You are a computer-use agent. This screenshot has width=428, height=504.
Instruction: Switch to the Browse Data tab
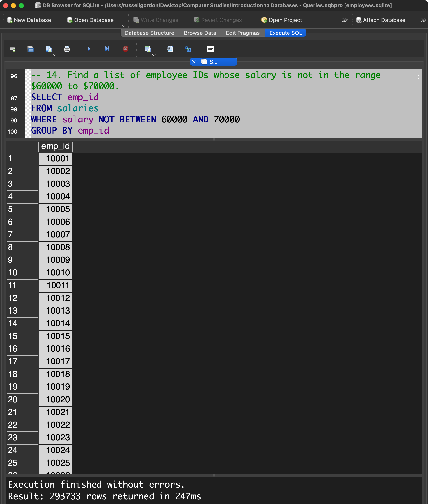[x=200, y=33]
